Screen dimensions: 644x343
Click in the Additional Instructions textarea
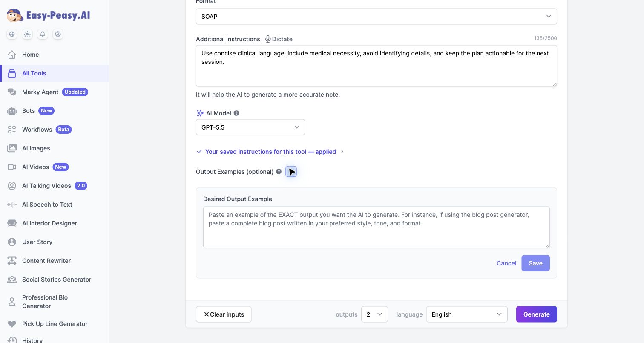coord(376,66)
